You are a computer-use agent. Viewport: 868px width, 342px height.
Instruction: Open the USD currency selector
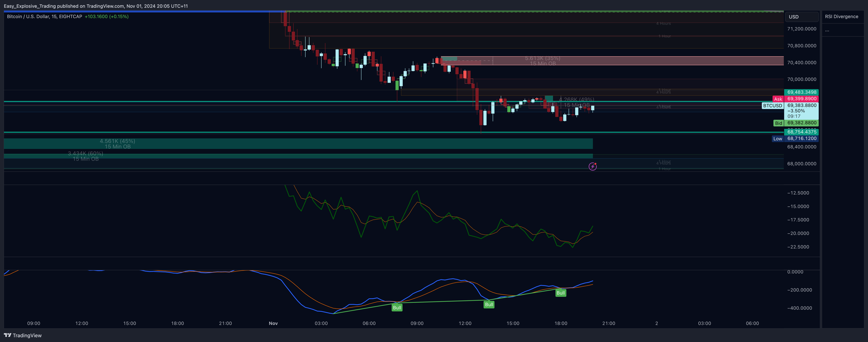(x=801, y=17)
